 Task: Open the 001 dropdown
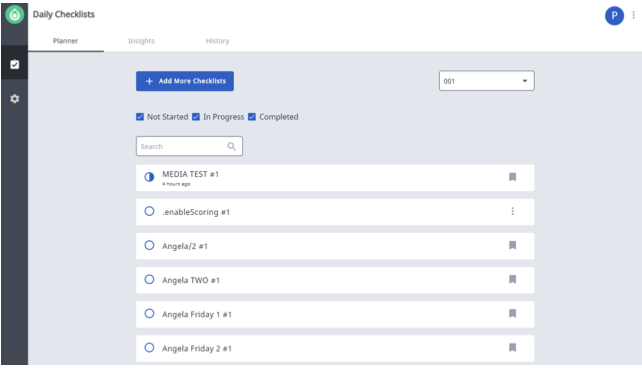coord(486,81)
